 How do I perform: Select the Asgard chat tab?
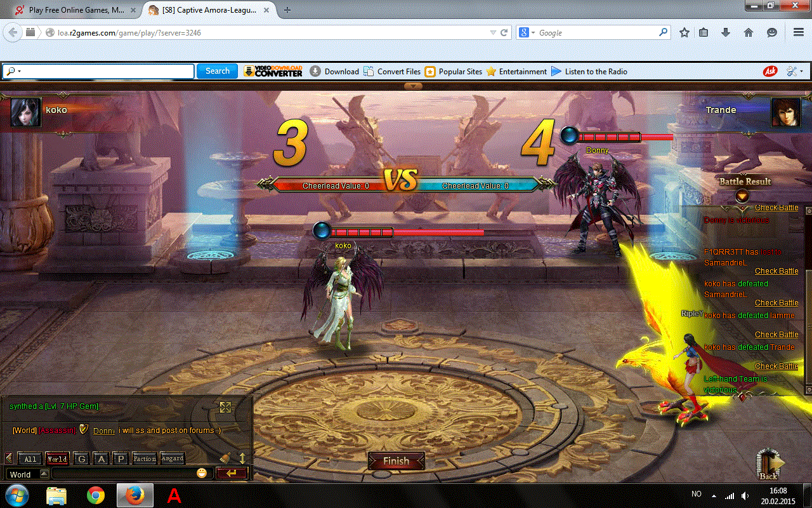point(172,458)
